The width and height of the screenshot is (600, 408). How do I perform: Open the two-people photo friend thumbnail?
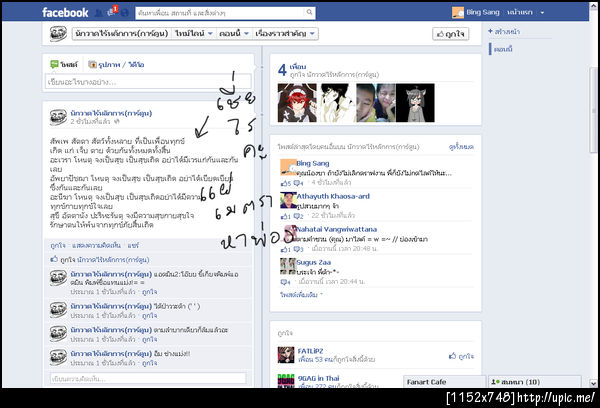click(x=376, y=103)
